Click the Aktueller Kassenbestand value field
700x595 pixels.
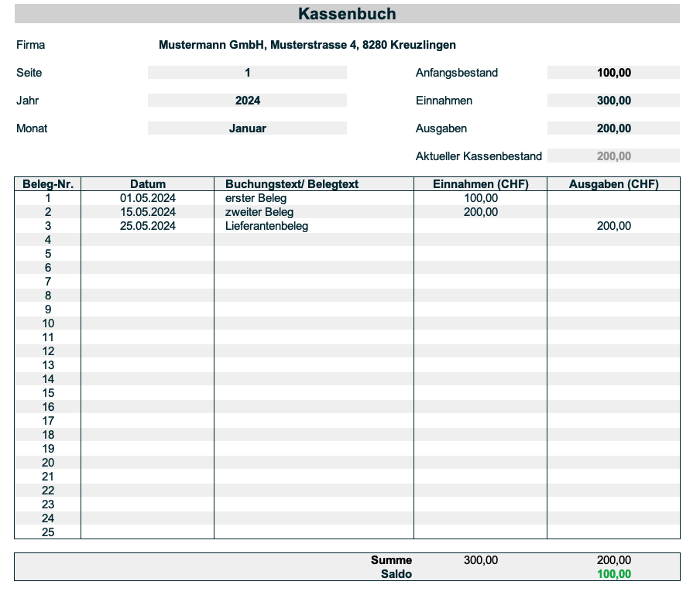pos(613,156)
